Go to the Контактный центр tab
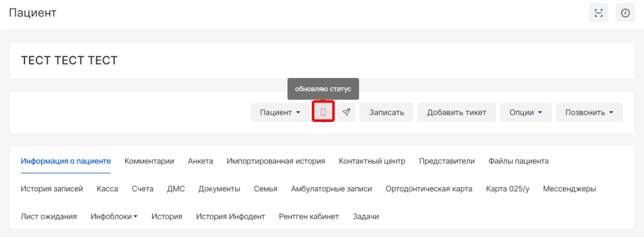This screenshot has width=644, height=237. [372, 161]
